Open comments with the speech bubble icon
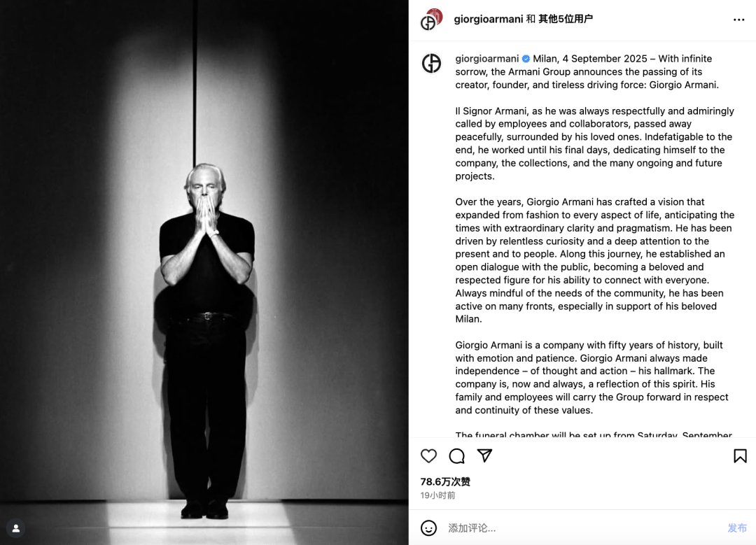Viewport: 756px width, 545px height. click(456, 456)
